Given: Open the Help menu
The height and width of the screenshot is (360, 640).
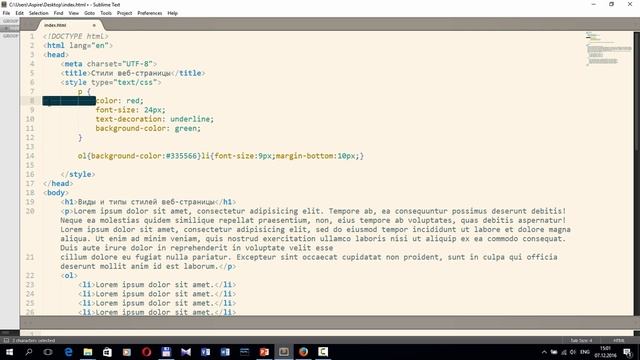Looking at the screenshot, I should 173,13.
